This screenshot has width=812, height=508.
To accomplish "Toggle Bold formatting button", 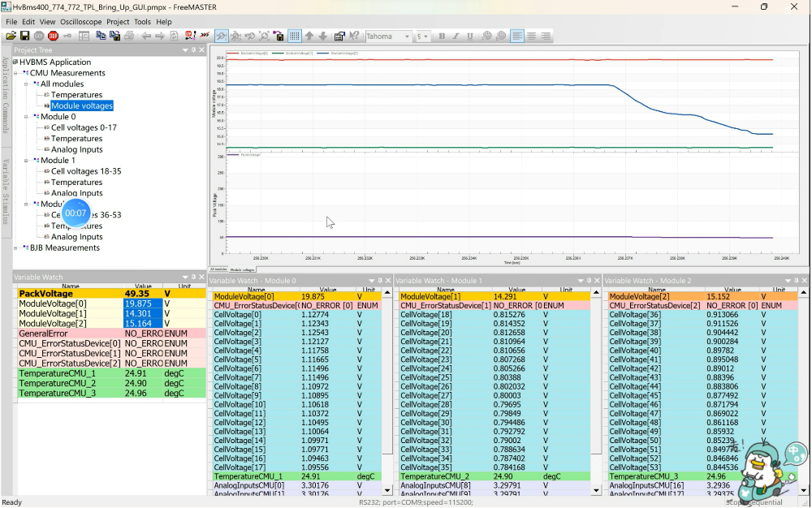I will [442, 36].
